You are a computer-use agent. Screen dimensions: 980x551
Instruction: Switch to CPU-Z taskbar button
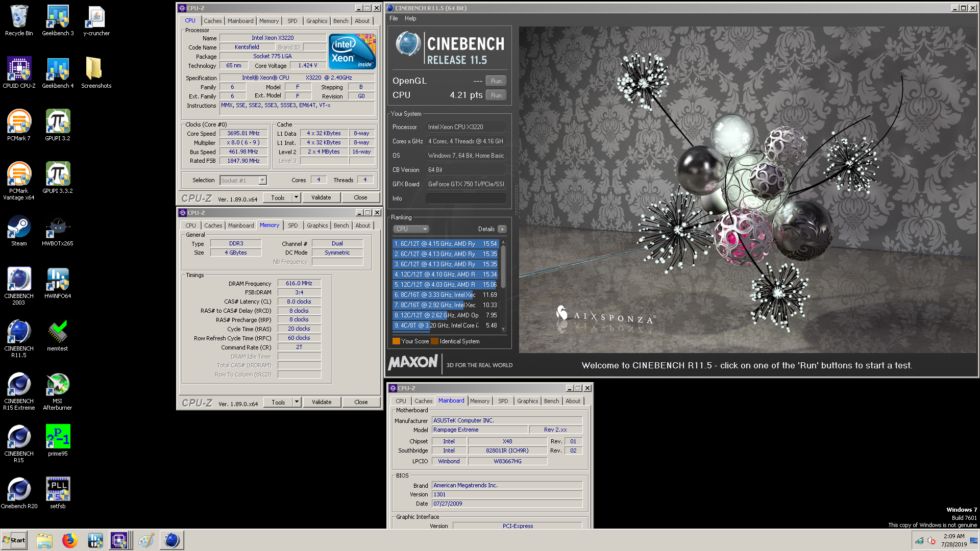coord(119,540)
